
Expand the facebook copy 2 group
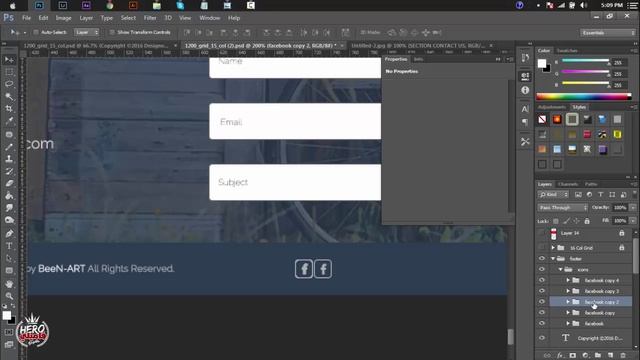[x=568, y=302]
